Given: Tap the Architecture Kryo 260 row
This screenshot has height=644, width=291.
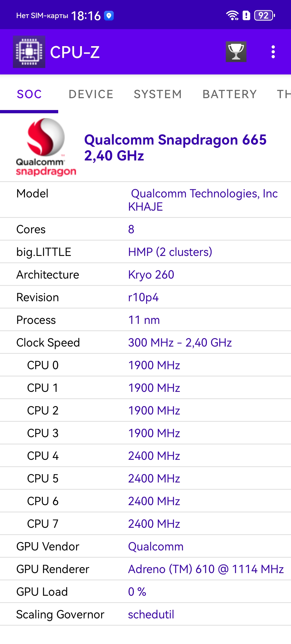Looking at the screenshot, I should pos(145,275).
